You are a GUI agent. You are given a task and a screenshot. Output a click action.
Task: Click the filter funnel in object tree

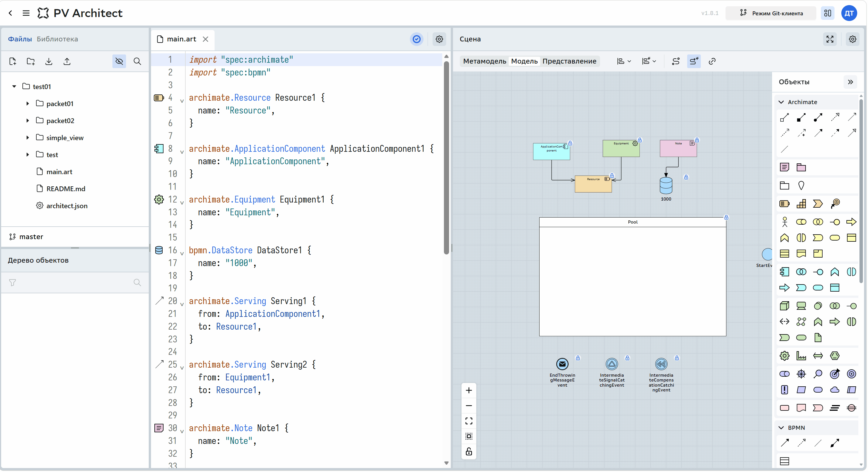(12, 283)
